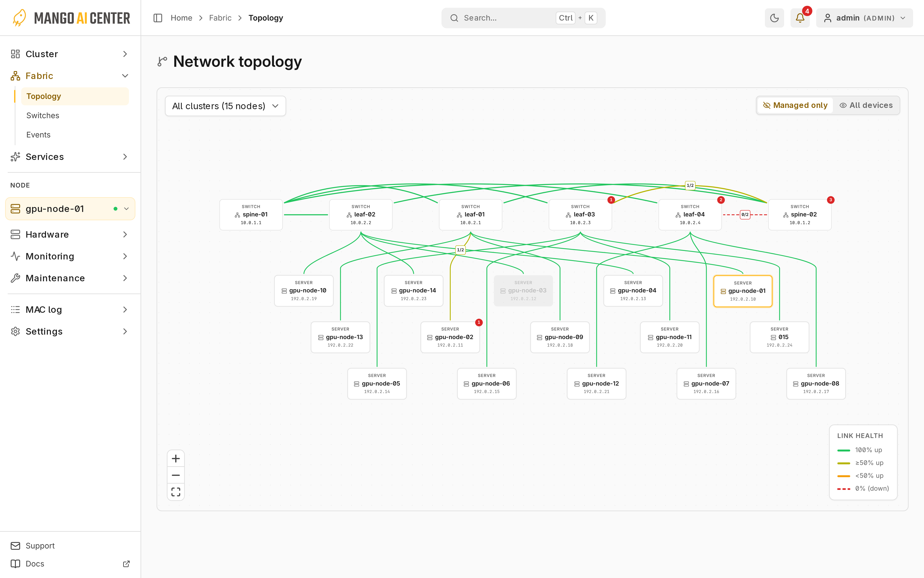924x578 pixels.
Task: Open the All clusters dropdown
Action: pos(225,106)
